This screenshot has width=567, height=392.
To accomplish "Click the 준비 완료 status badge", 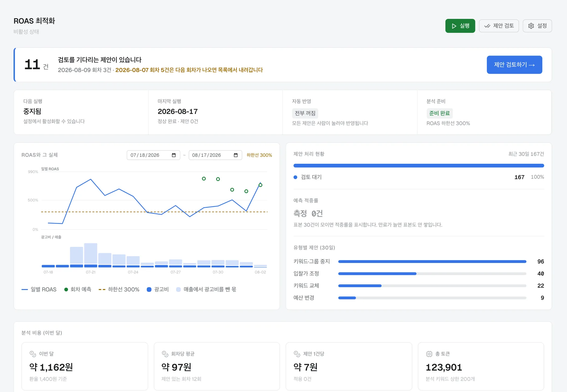I will 439,113.
